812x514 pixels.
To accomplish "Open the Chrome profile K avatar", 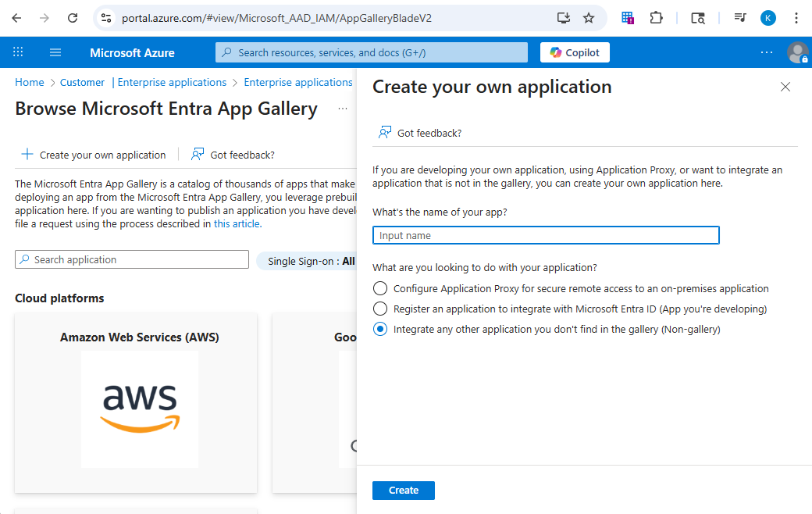I will [x=768, y=18].
